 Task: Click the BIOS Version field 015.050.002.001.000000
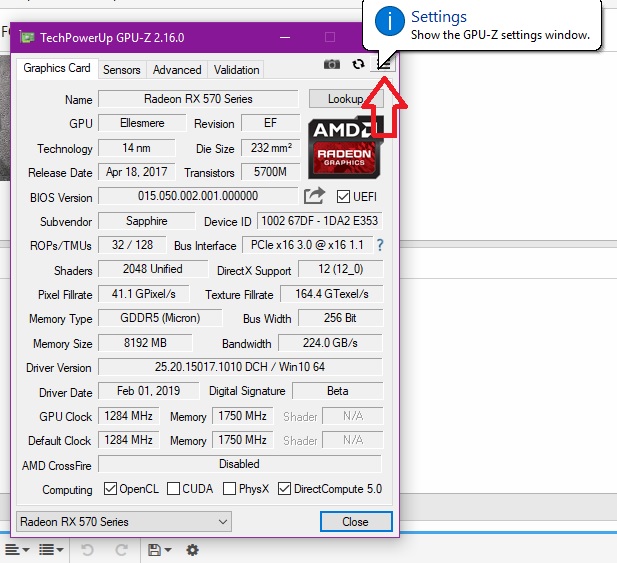[198, 196]
